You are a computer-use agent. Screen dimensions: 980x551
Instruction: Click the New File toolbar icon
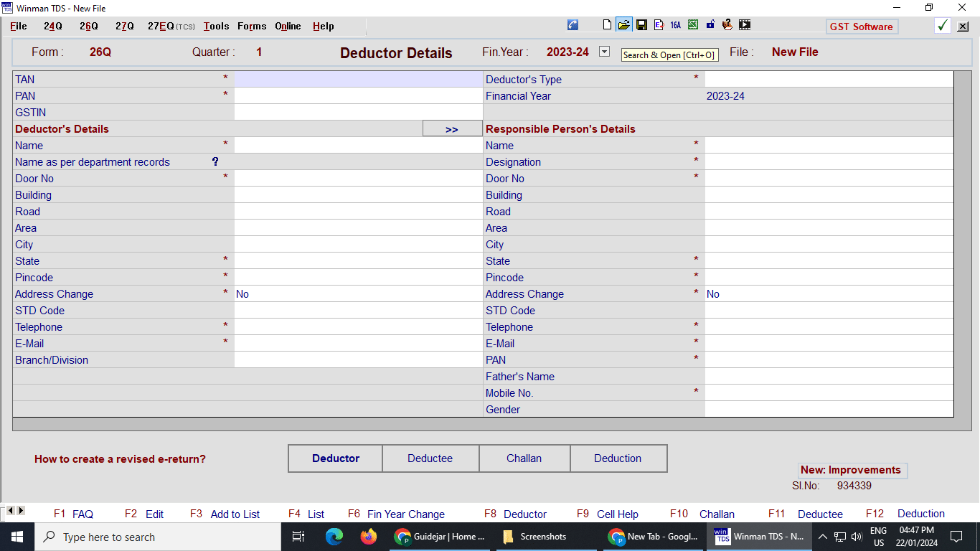click(607, 25)
